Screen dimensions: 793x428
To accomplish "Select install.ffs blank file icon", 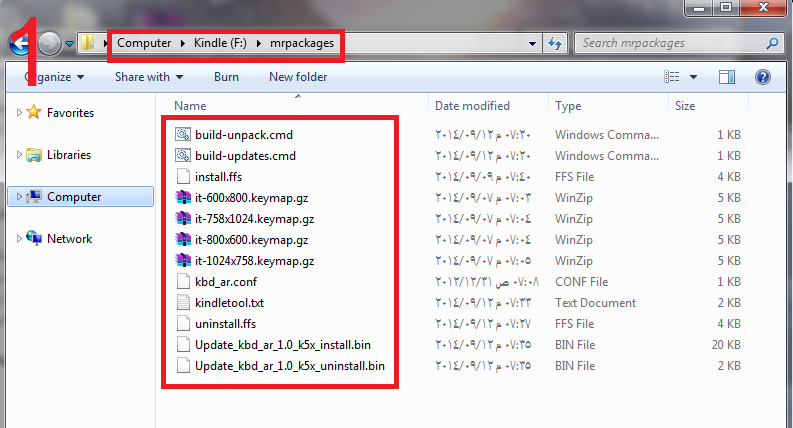I will point(183,177).
